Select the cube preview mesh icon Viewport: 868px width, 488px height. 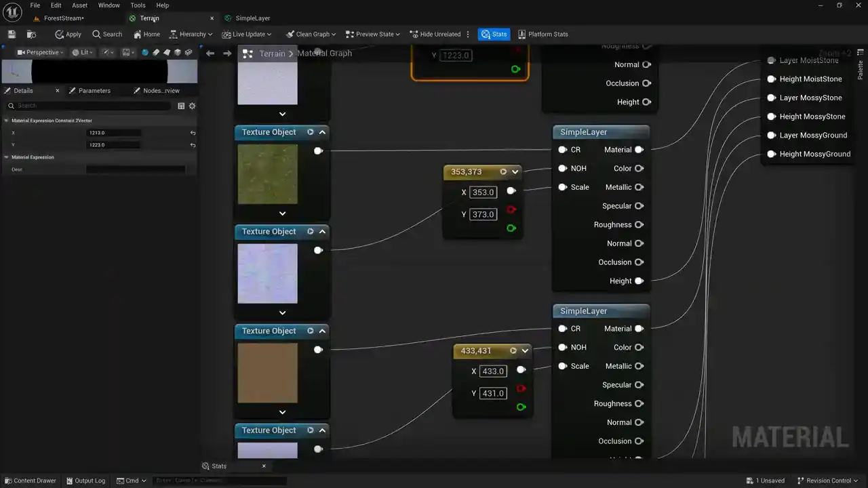(x=178, y=52)
